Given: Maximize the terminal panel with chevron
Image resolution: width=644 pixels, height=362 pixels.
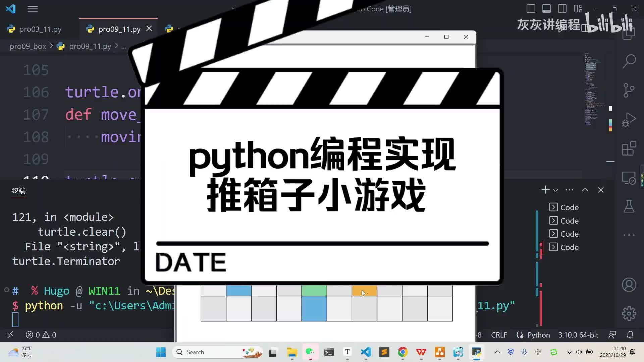Looking at the screenshot, I should [585, 190].
